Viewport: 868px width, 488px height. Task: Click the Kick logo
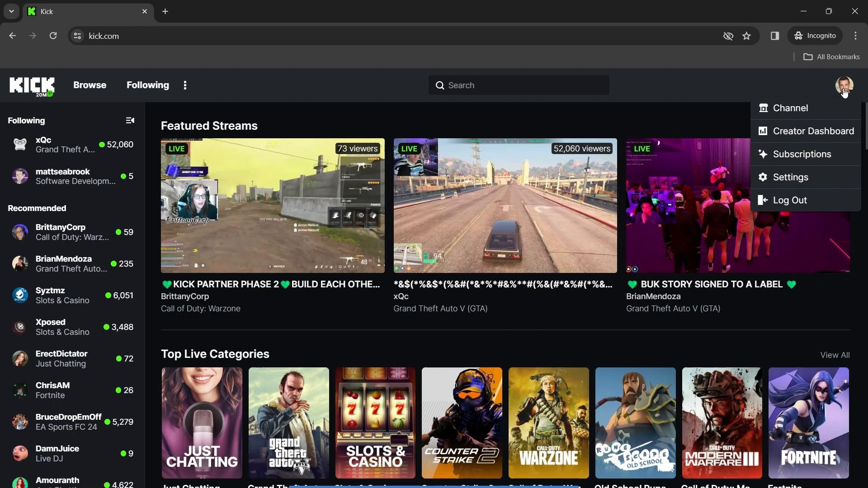point(32,85)
